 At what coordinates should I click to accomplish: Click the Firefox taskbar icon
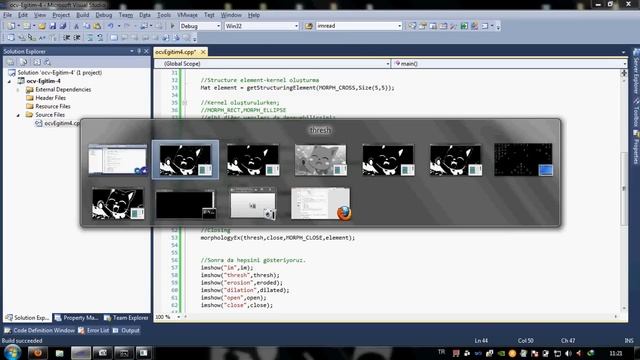pos(38,353)
